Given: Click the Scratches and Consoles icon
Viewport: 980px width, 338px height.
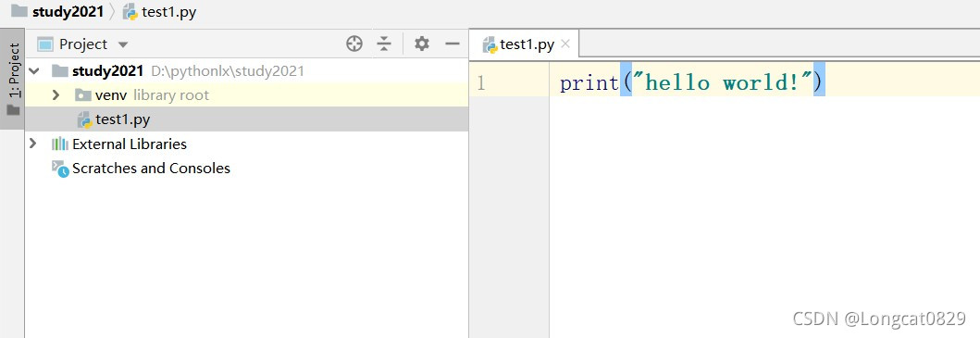Looking at the screenshot, I should [60, 169].
